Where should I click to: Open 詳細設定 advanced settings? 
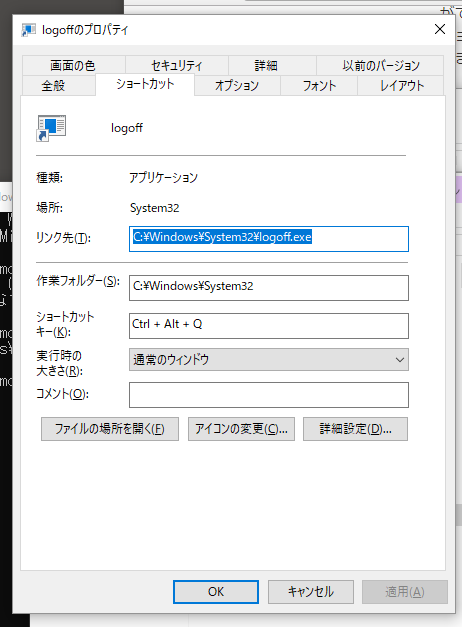pyautogui.click(x=355, y=429)
